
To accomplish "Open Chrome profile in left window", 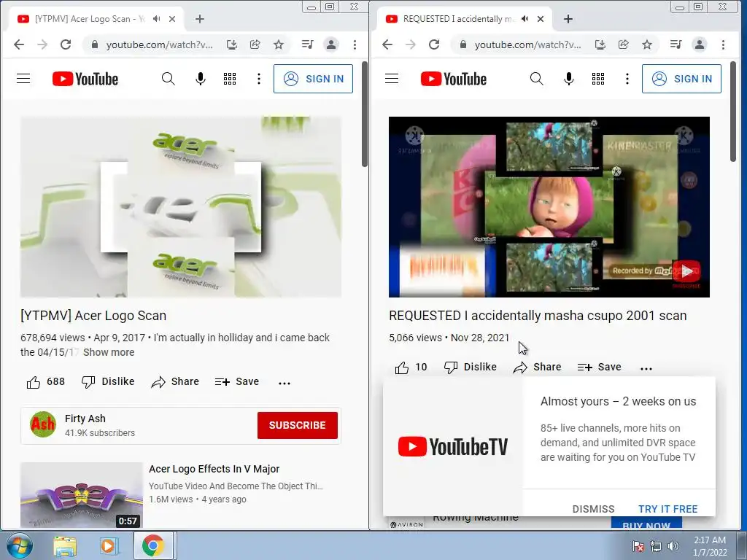I will [331, 44].
